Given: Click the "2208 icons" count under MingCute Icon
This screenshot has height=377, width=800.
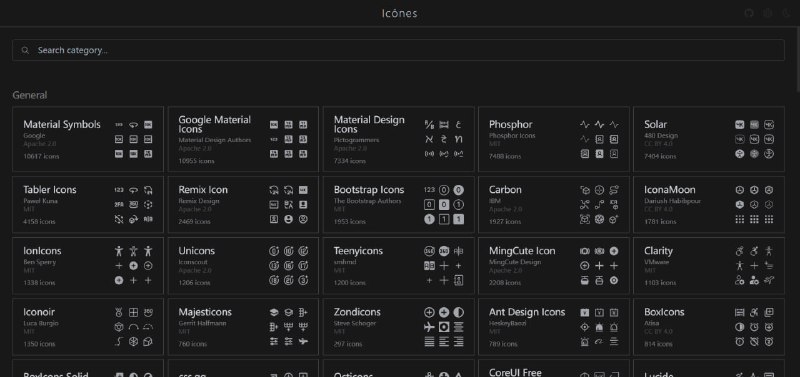Looking at the screenshot, I should coord(505,283).
